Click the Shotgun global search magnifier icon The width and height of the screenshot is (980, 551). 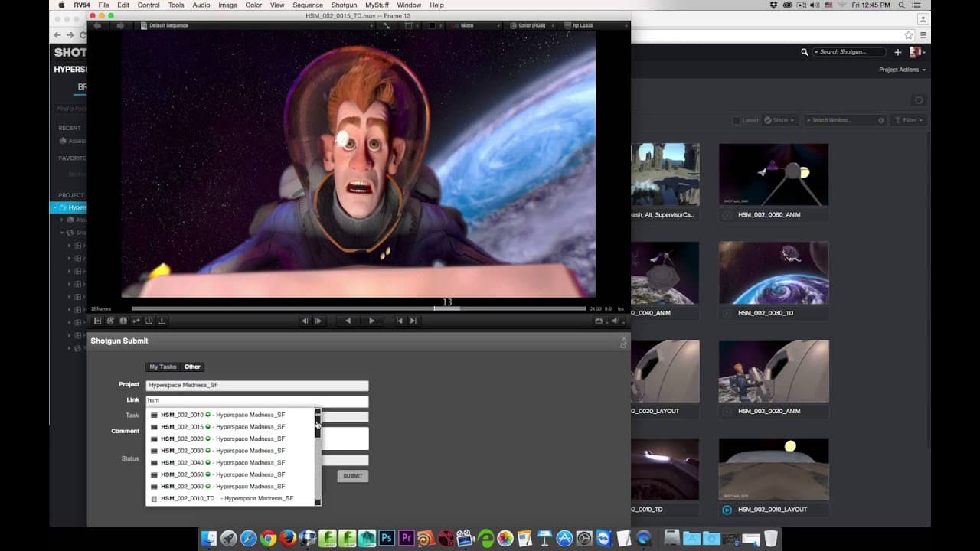tap(805, 52)
